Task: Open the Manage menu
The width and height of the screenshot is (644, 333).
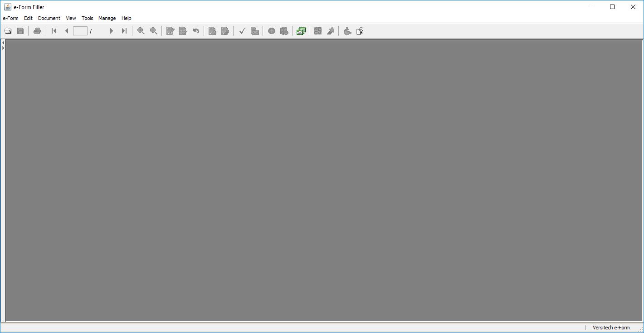Action: [107, 18]
